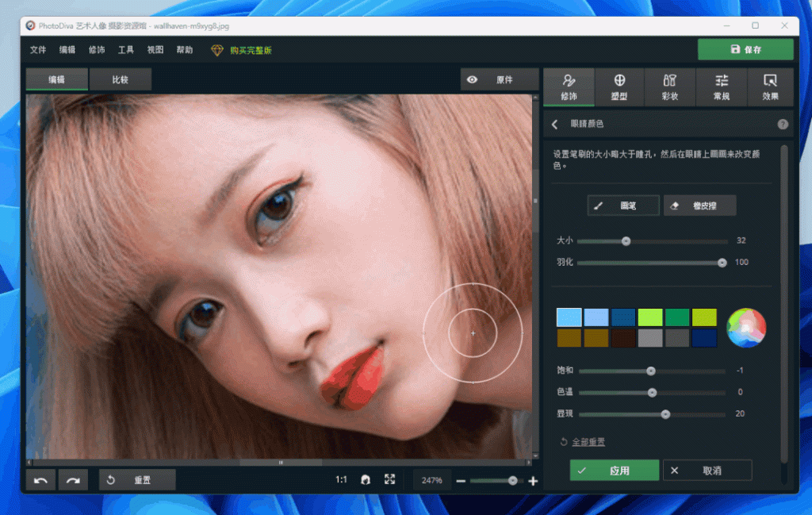Click the plus to zoom in
Viewport: 812px width, 515px height.
point(532,480)
